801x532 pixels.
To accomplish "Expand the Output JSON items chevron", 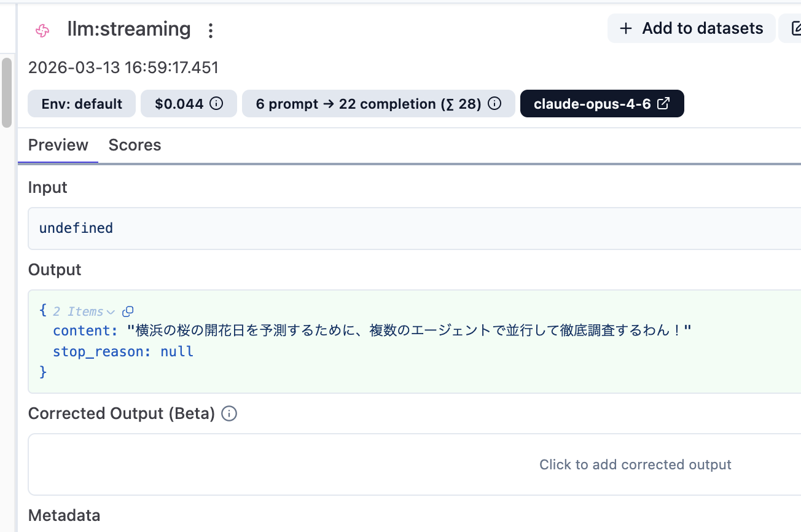I will [110, 311].
